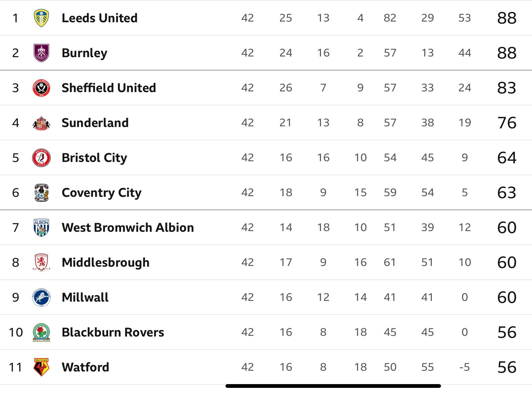The height and width of the screenshot is (393, 532).
Task: Click the Watford club badge
Action: click(x=41, y=367)
